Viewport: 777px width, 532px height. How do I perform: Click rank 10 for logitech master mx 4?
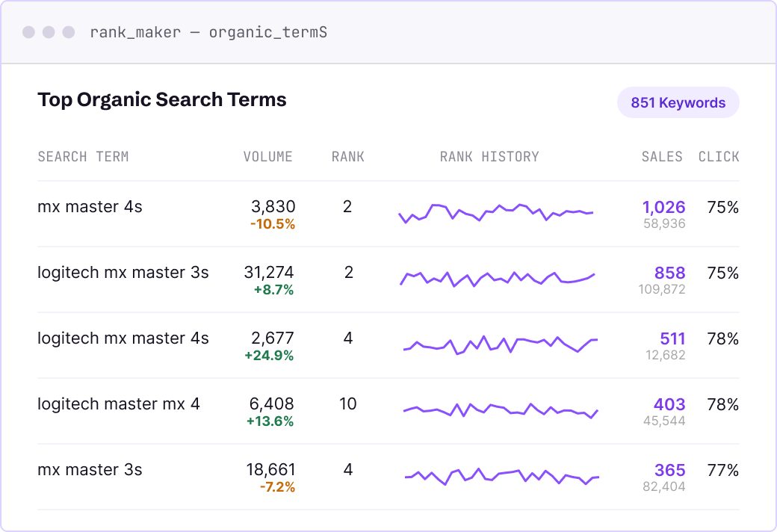(x=348, y=404)
